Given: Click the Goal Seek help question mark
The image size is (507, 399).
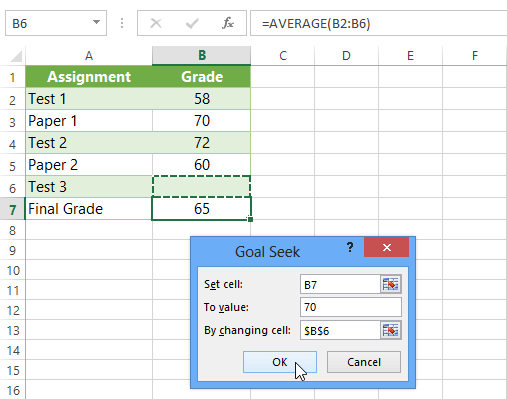Looking at the screenshot, I should click(x=350, y=247).
